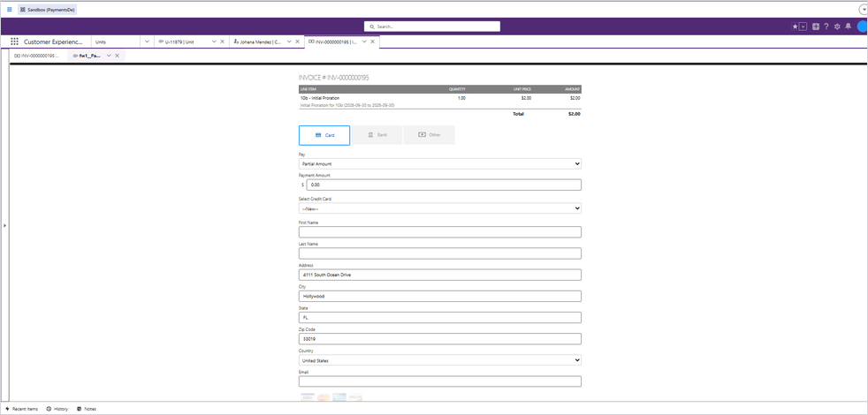Image resolution: width=868 pixels, height=415 pixels.
Task: Open Recent Items in the utility bar
Action: (21, 409)
